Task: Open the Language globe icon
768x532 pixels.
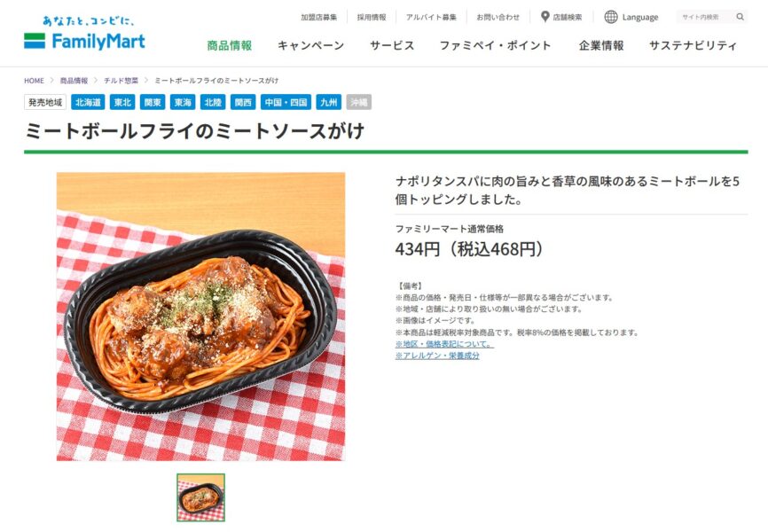Action: 611,17
